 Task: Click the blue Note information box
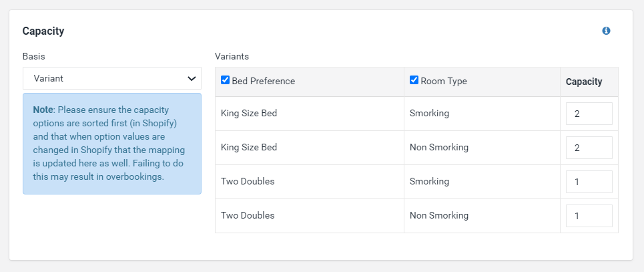coord(112,144)
